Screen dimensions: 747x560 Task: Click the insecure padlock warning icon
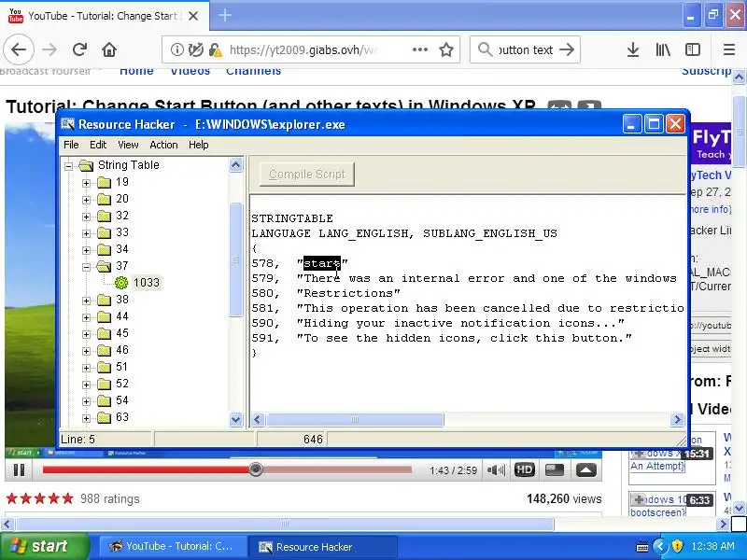(x=216, y=49)
